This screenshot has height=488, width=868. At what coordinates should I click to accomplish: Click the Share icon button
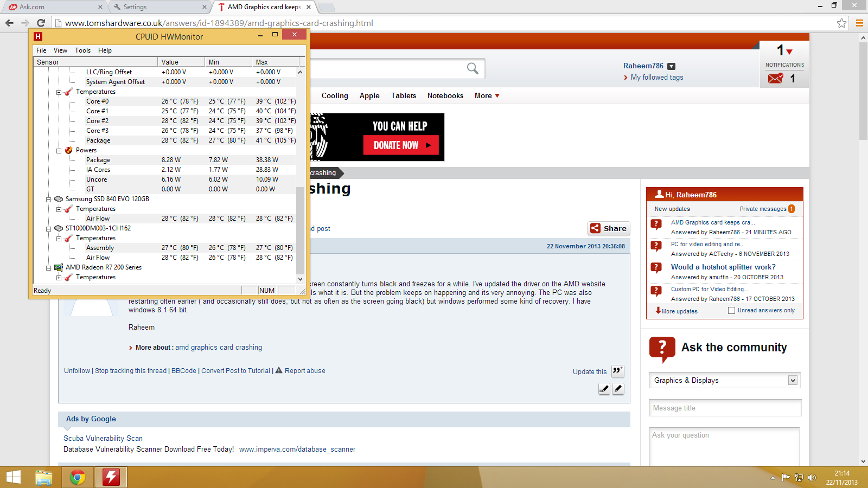click(609, 228)
